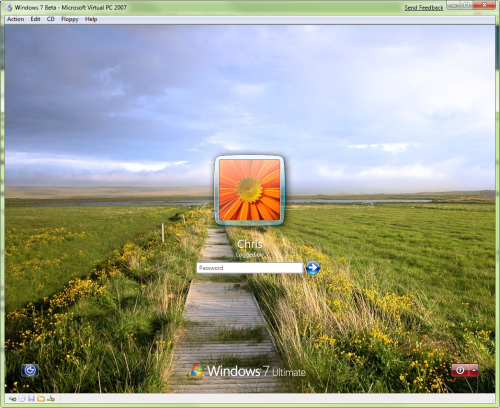Close the Virtual PC window
The height and width of the screenshot is (408, 500).
click(484, 5)
